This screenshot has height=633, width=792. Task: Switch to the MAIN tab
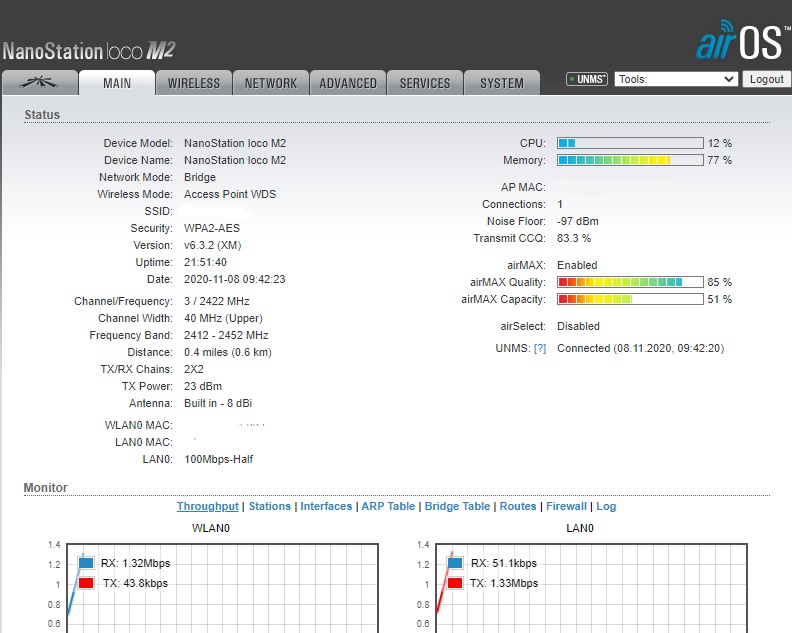(117, 83)
